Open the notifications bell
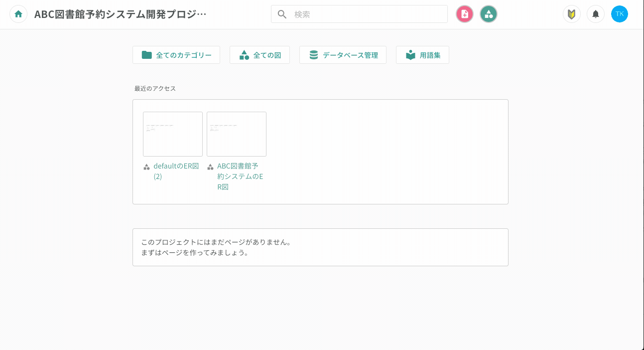This screenshot has height=350, width=644. click(595, 14)
